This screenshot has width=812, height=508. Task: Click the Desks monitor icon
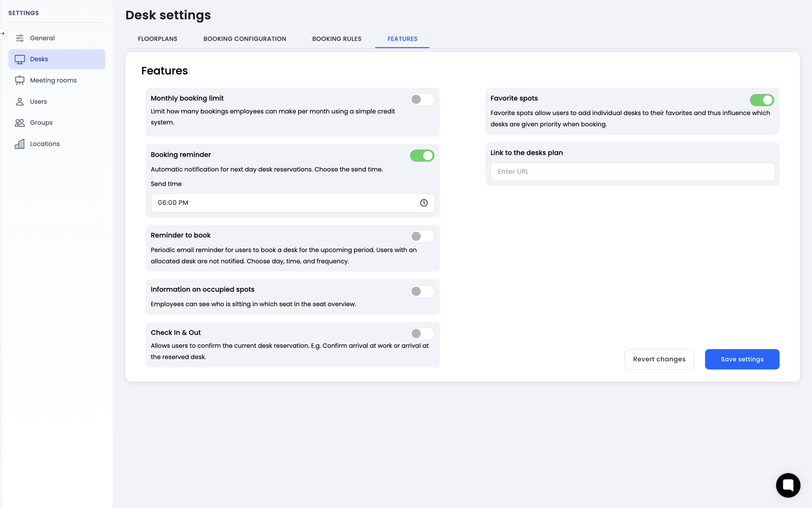20,59
